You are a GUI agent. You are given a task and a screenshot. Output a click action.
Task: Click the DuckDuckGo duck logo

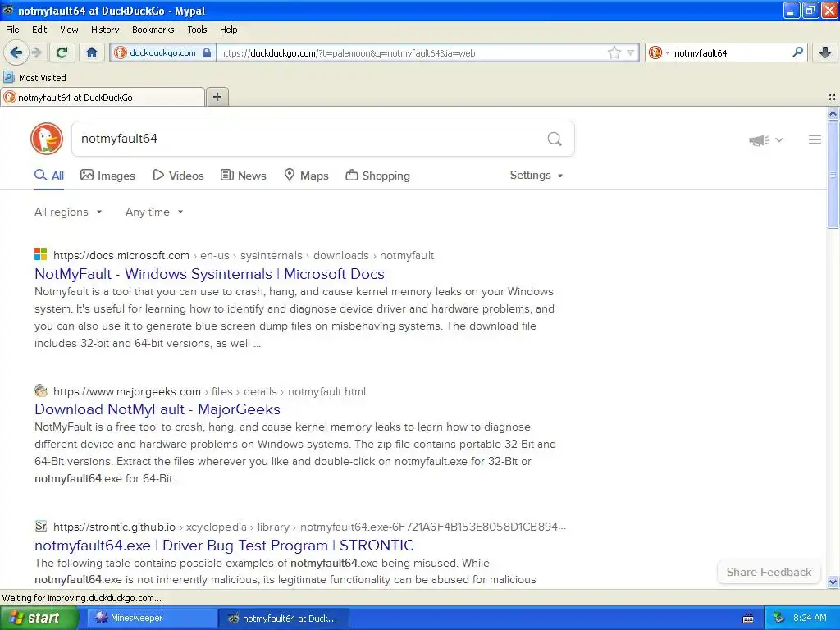47,139
